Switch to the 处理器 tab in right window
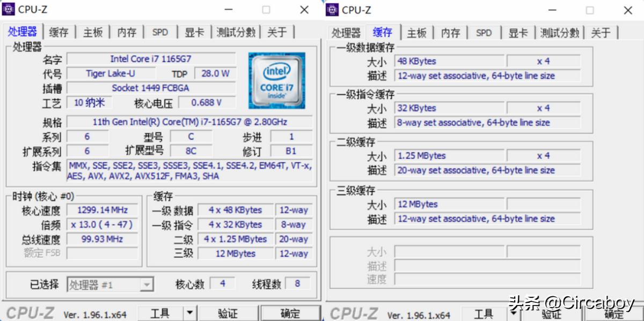The width and height of the screenshot is (644, 321). click(x=346, y=32)
